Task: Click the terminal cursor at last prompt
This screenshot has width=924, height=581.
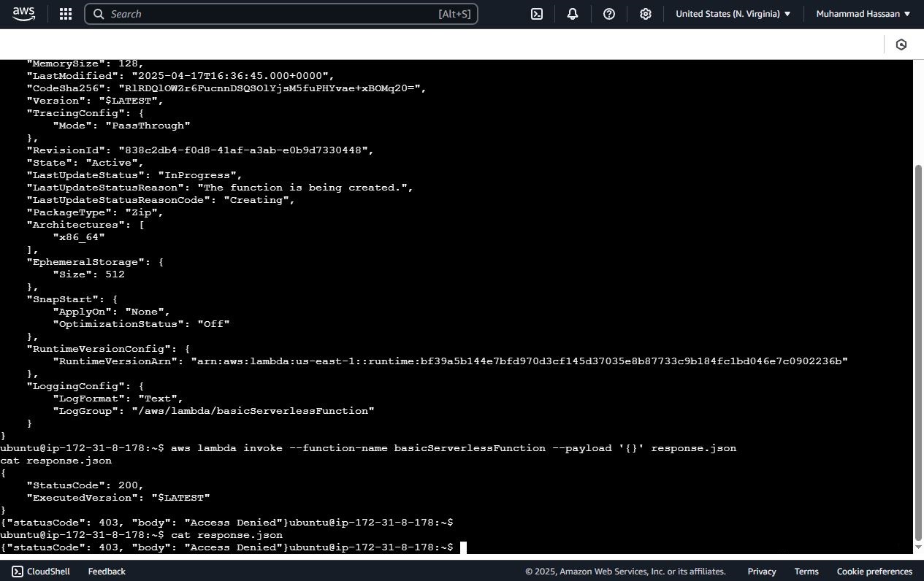Action: [463, 547]
